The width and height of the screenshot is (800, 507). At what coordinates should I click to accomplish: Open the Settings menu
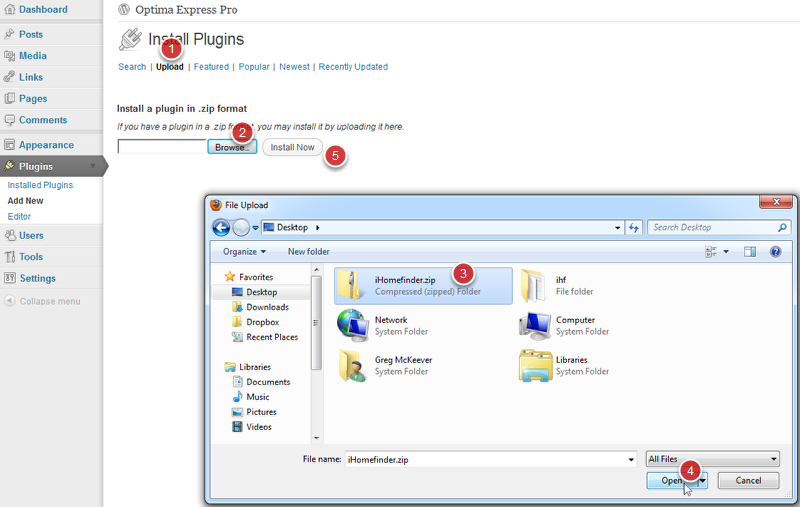37,278
